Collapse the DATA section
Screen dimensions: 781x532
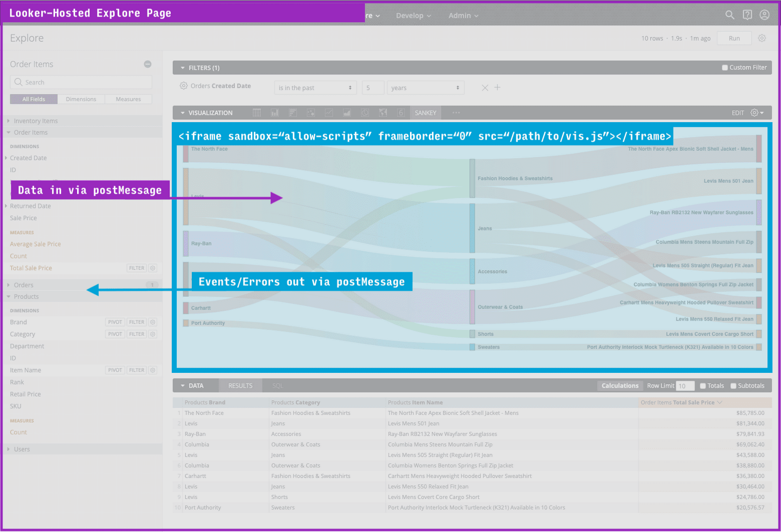point(183,386)
